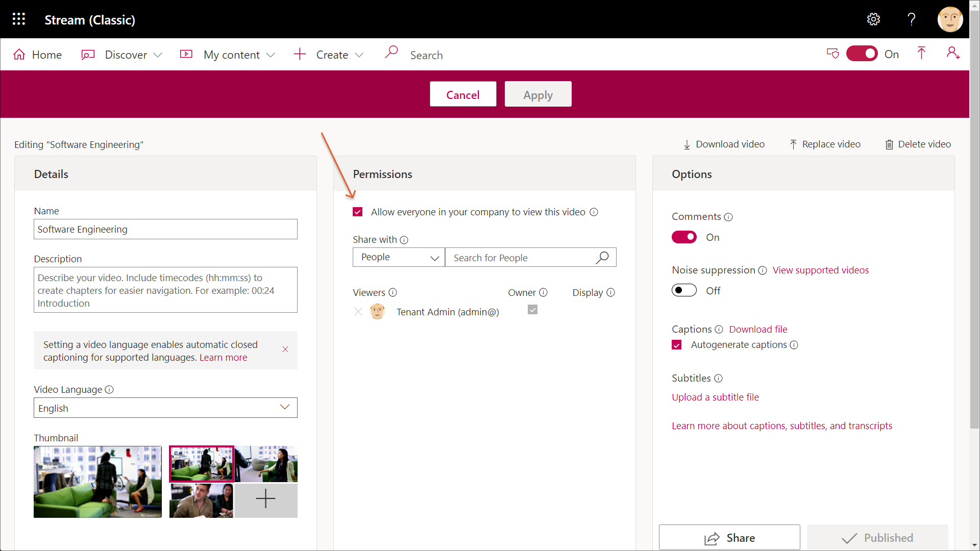980x551 pixels.
Task: Click the search magnifier in Search for People
Action: tap(602, 258)
